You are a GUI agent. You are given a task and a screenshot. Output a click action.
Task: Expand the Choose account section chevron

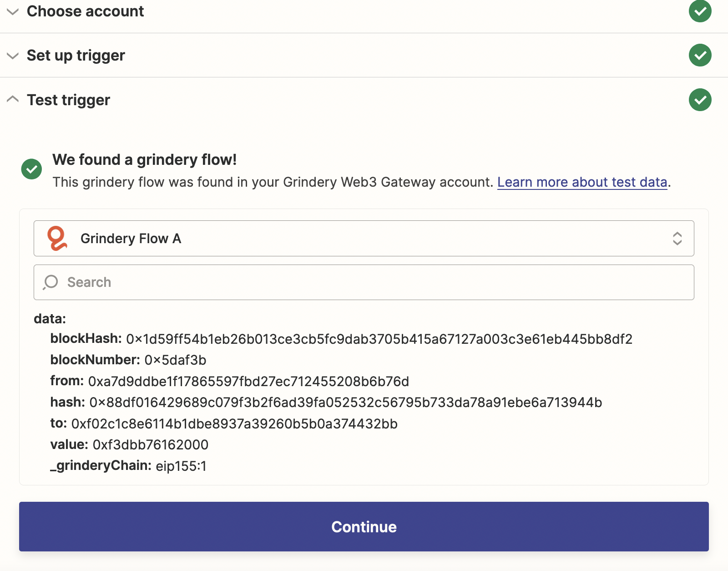13,11
